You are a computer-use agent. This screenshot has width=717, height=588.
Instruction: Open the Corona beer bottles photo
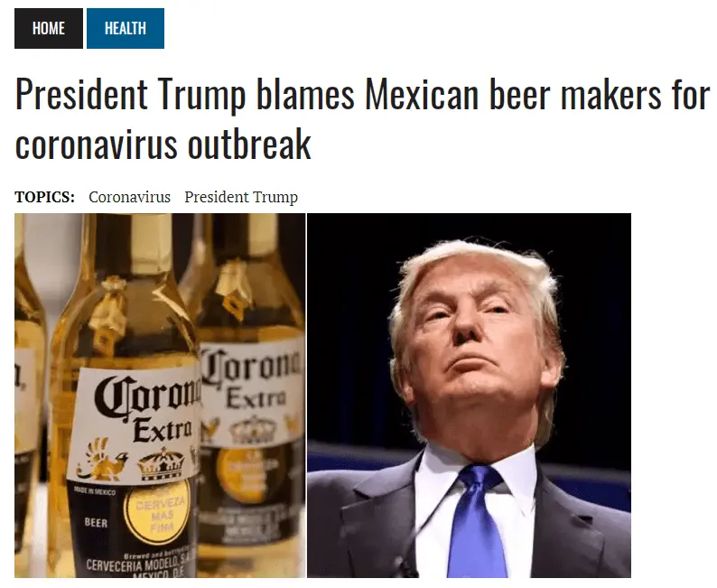(160, 396)
